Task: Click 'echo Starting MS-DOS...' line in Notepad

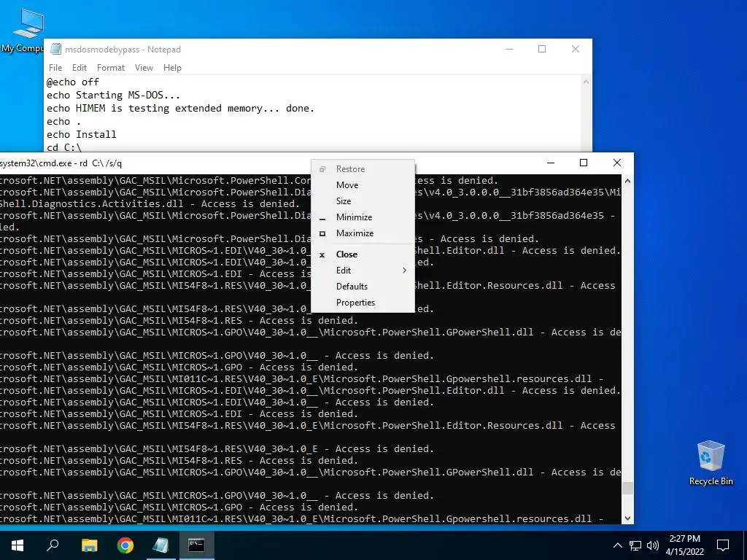Action: [113, 96]
